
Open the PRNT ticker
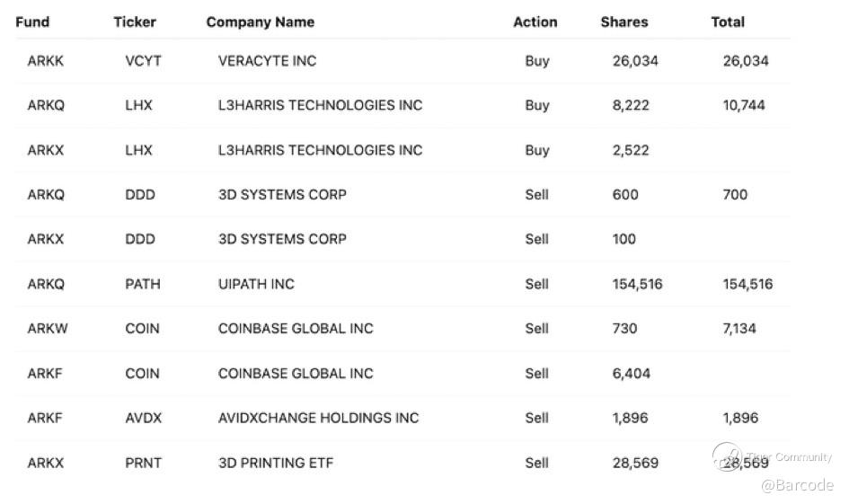tap(143, 463)
